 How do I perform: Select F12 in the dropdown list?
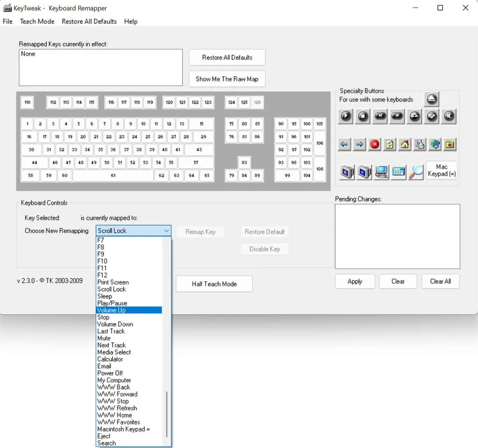pyautogui.click(x=129, y=275)
